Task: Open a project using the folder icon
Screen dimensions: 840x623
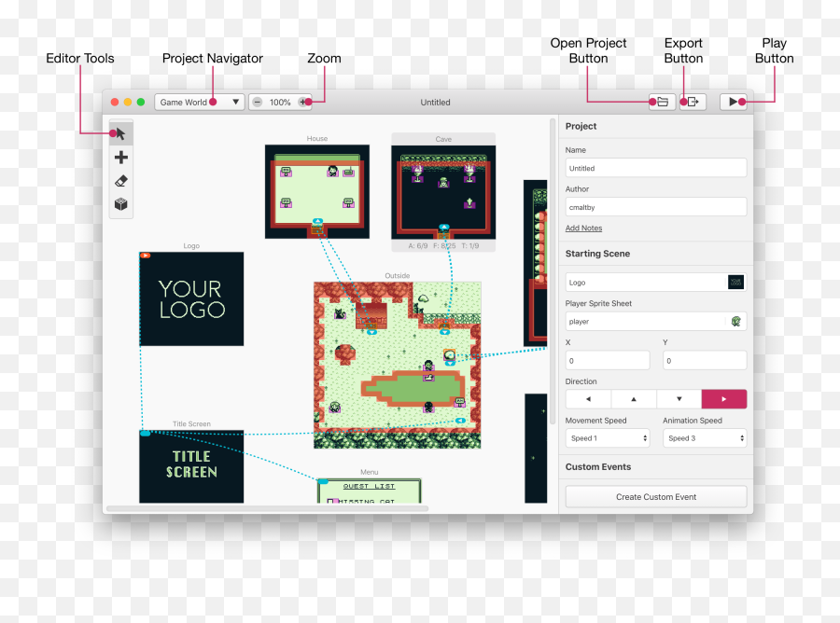Action: [x=661, y=102]
